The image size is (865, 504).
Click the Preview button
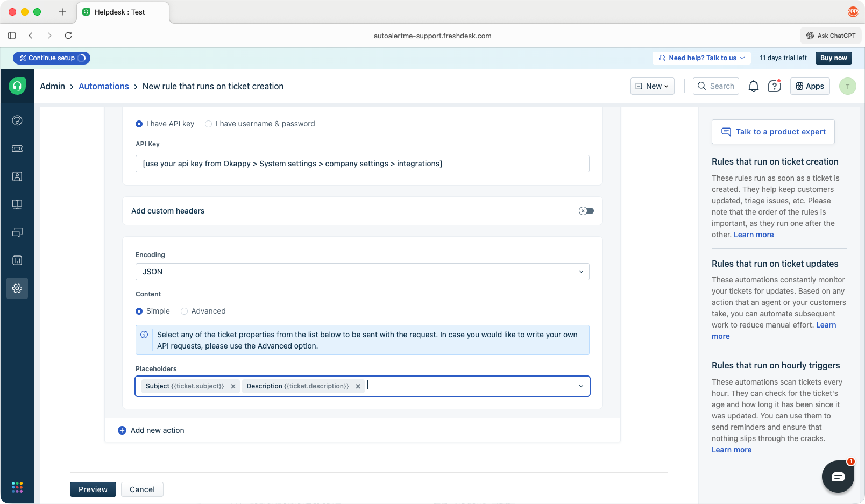tap(93, 489)
